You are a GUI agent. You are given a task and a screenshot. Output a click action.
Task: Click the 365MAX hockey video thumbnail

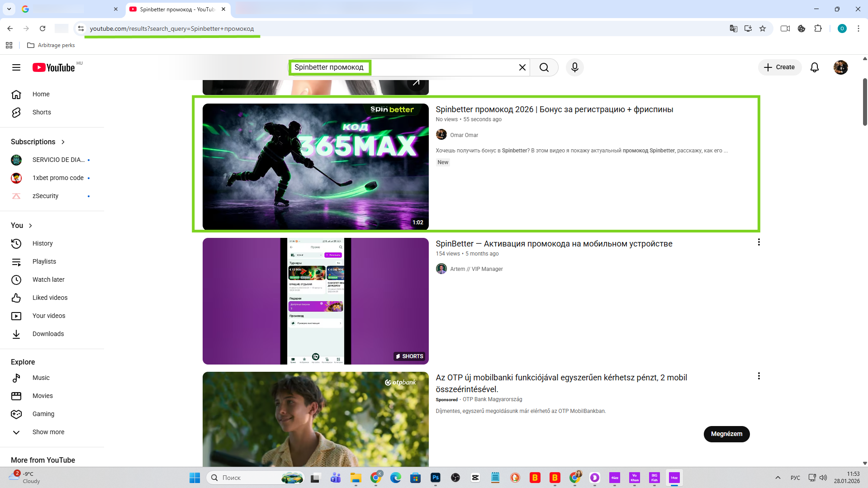316,167
